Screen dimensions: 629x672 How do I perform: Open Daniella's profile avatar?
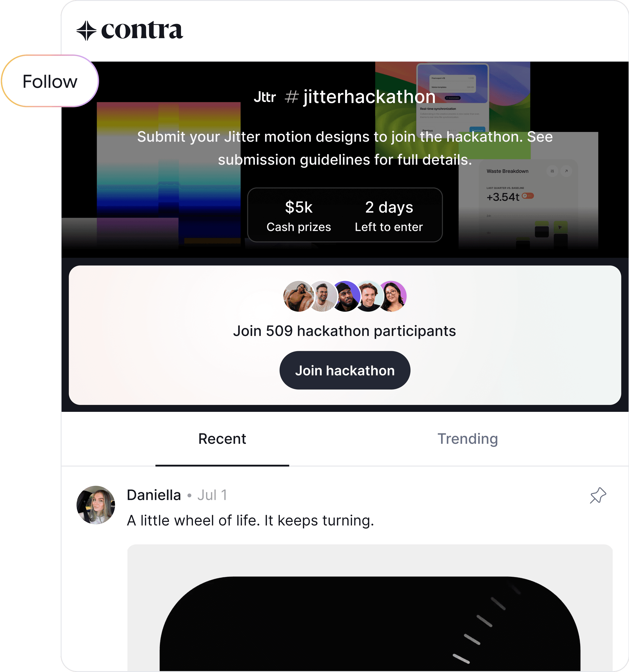coord(96,505)
